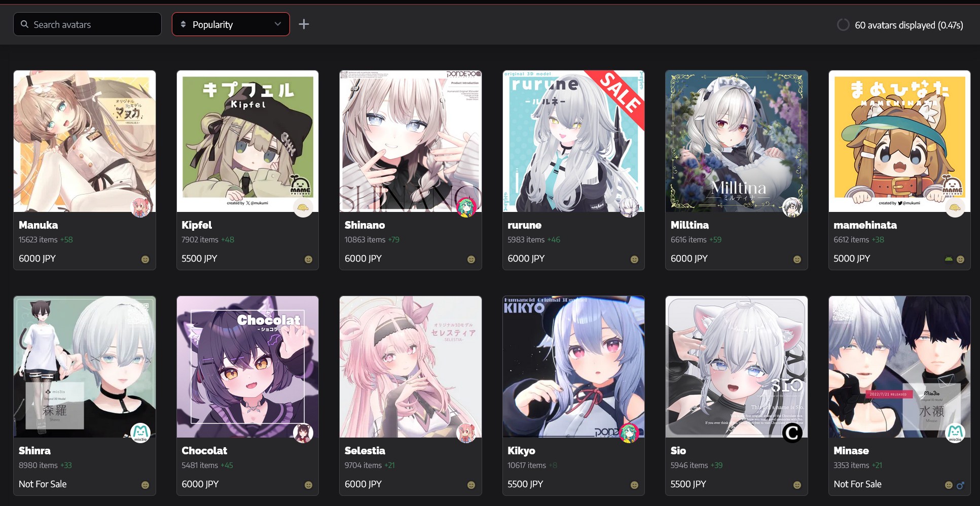Click "Not For Sale" on Minase card
Image resolution: width=980 pixels, height=506 pixels.
(x=858, y=484)
